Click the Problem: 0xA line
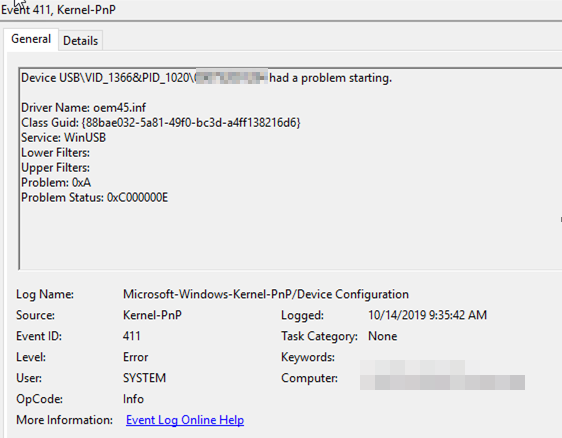 point(56,182)
